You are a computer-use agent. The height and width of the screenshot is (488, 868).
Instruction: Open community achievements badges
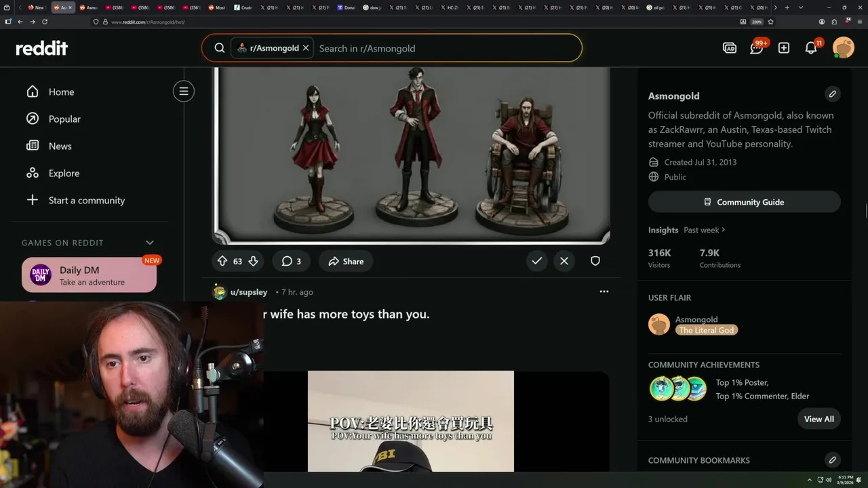(x=678, y=389)
